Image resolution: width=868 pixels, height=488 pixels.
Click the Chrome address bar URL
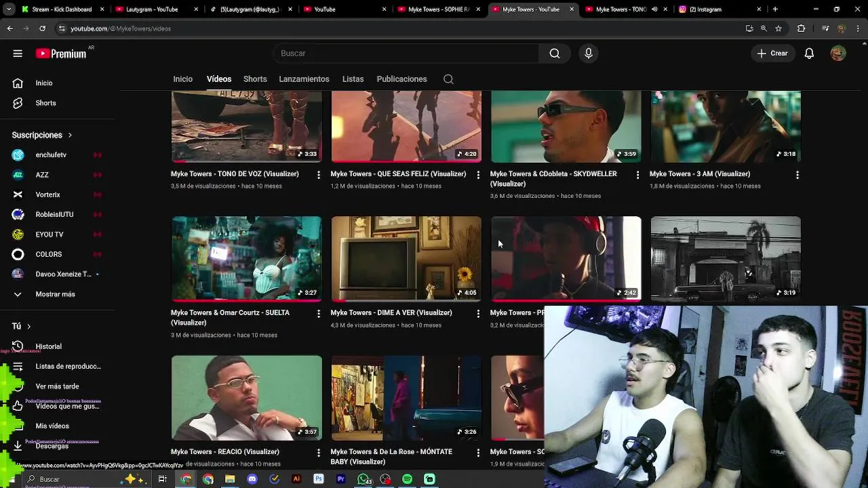tap(121, 28)
